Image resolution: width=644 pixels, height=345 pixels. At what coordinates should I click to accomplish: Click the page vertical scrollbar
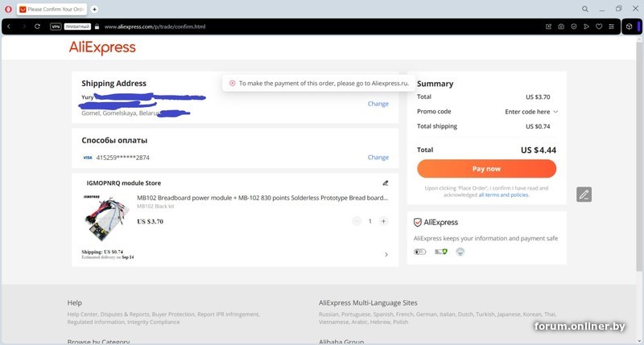point(639,156)
